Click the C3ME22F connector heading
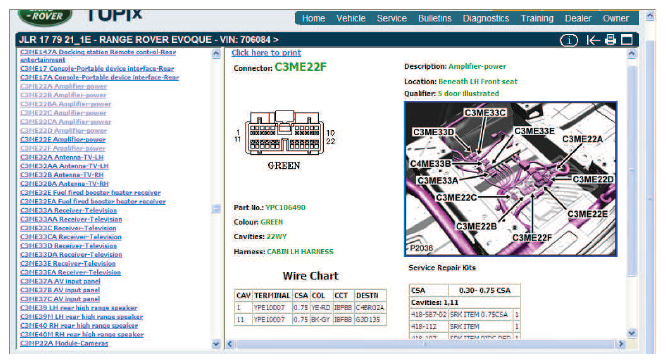This screenshot has height=363, width=666. click(x=301, y=67)
